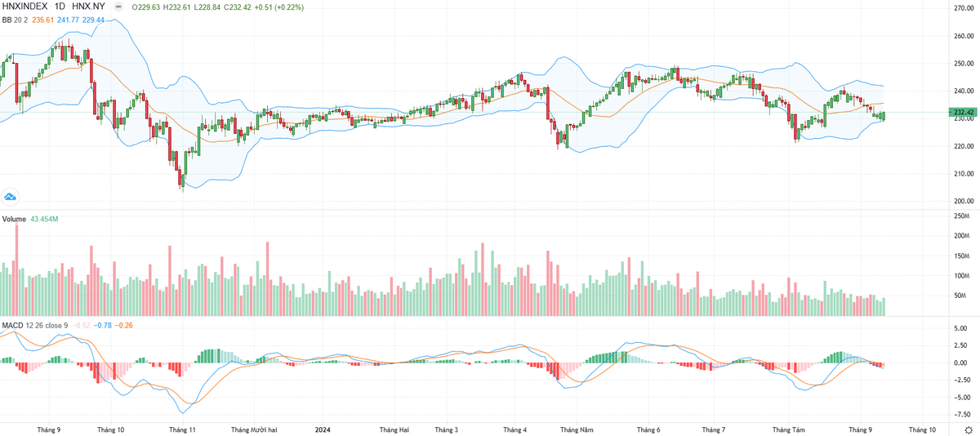Click the Tháng Mười hai time label
This screenshot has width=980, height=436.
[x=255, y=429]
